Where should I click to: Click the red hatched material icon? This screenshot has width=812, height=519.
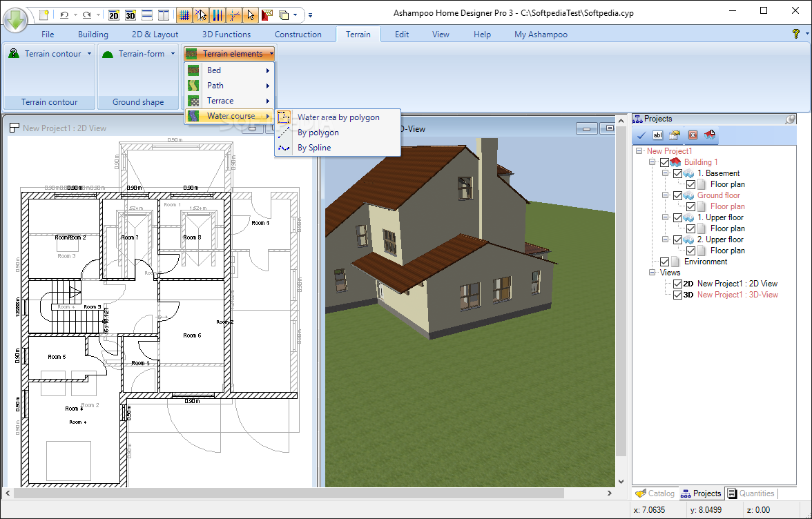click(267, 15)
